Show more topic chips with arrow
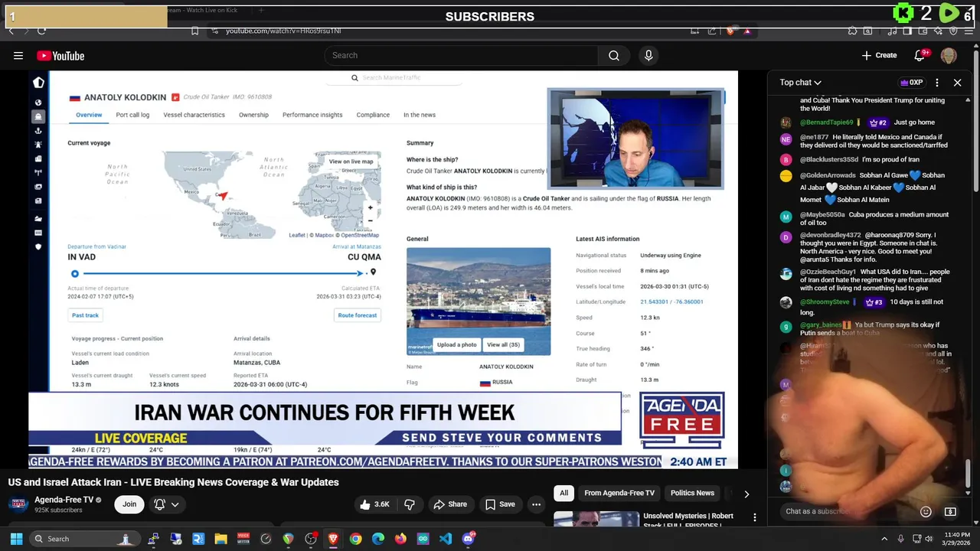This screenshot has height=551, width=980. click(x=746, y=494)
